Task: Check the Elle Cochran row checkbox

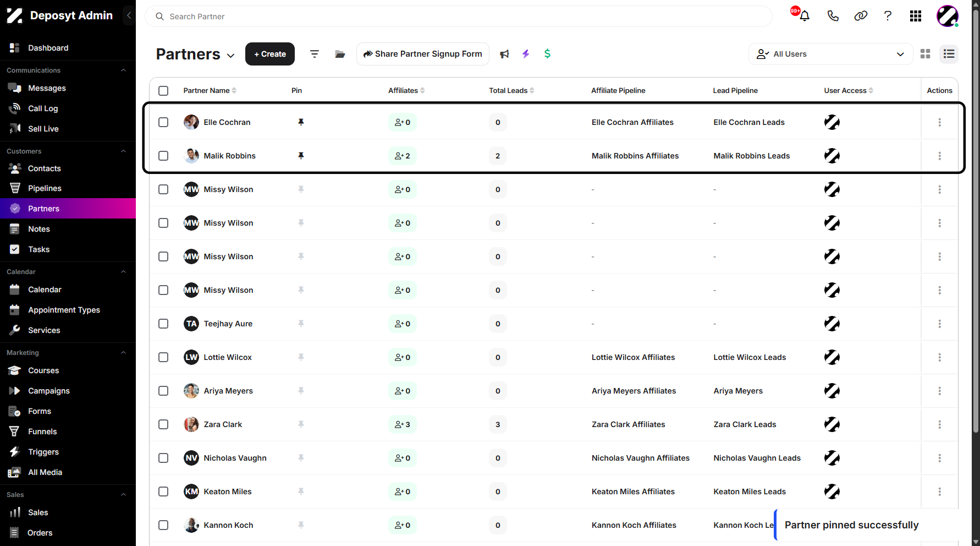Action: click(x=163, y=122)
